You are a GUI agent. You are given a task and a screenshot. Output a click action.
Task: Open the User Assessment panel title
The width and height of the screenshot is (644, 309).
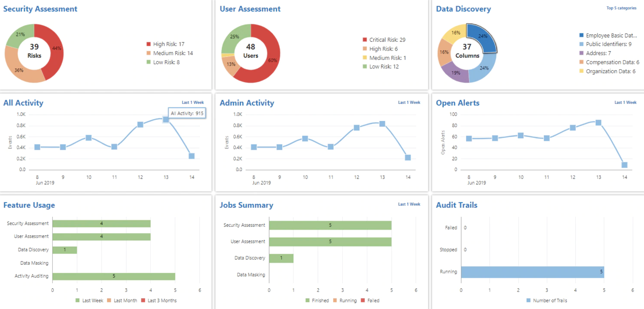click(x=250, y=9)
